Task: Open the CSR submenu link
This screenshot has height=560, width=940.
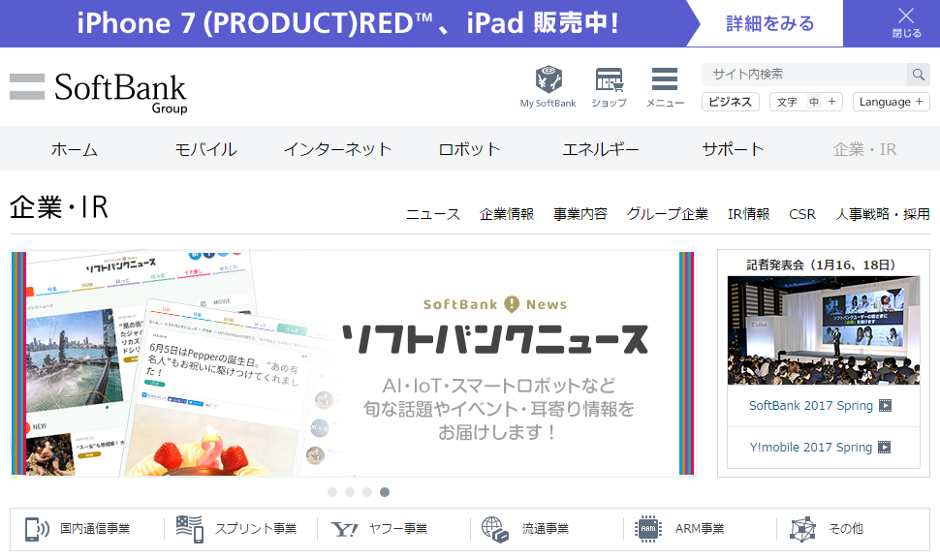Action: tap(802, 214)
